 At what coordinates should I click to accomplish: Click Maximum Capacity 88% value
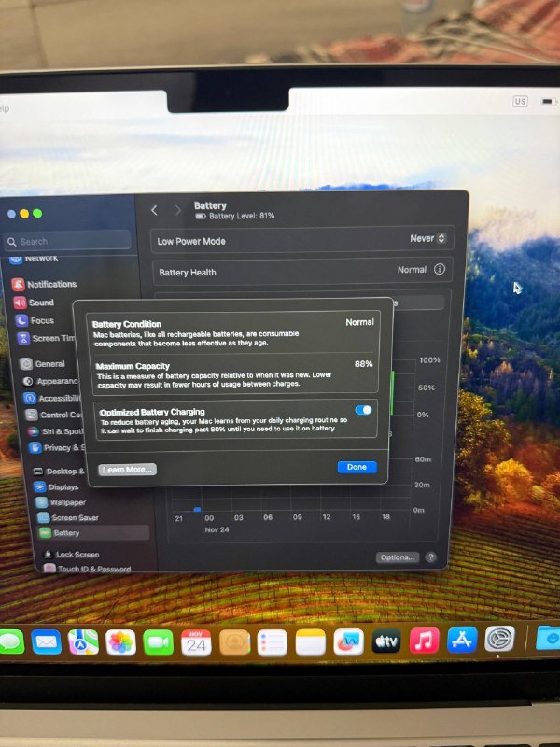pos(364,364)
